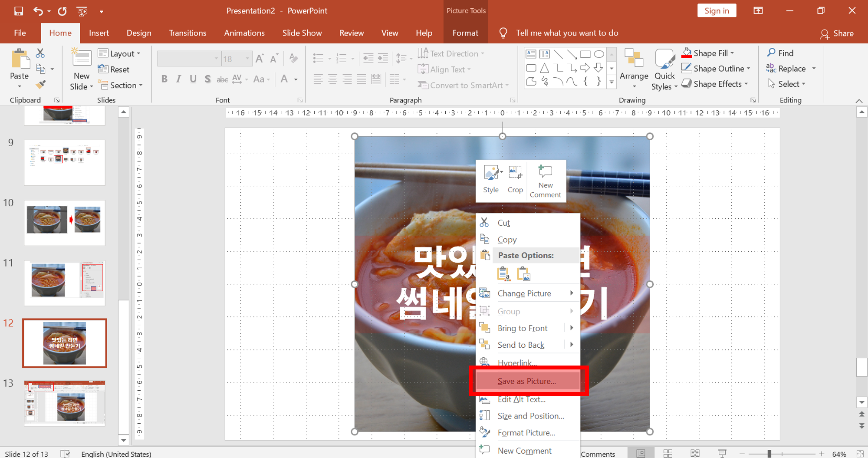The height and width of the screenshot is (458, 868).
Task: Click the Format Painter brush icon
Action: pos(40,85)
